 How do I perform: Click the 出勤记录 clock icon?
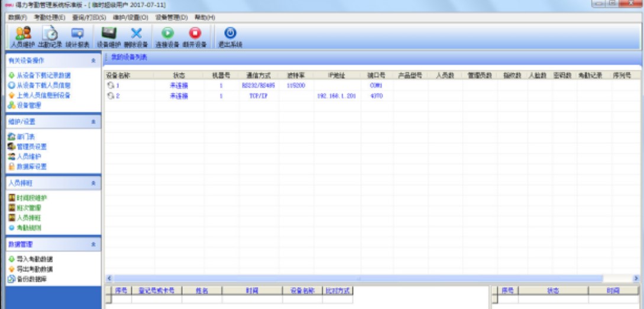tap(51, 36)
